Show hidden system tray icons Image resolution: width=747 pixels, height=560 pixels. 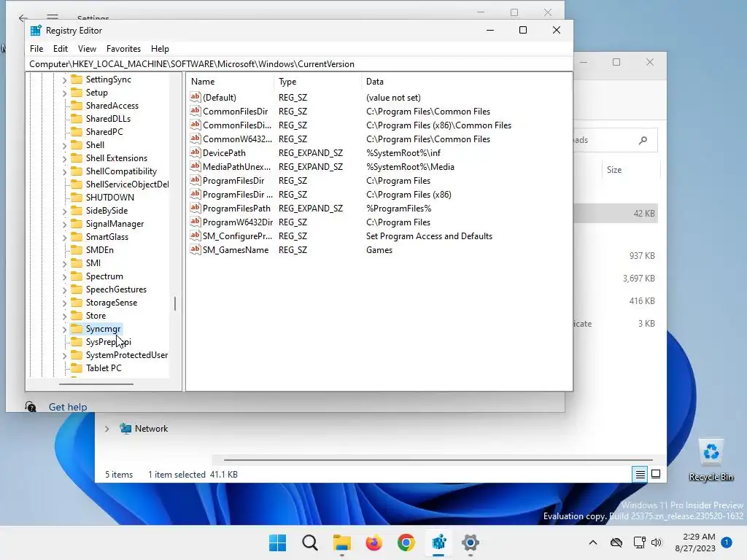coord(592,542)
